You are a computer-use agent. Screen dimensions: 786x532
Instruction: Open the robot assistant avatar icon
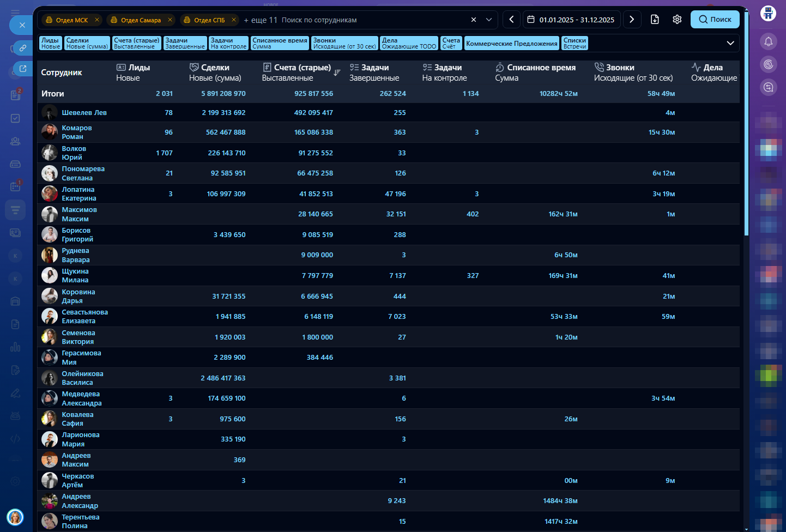coord(768,13)
